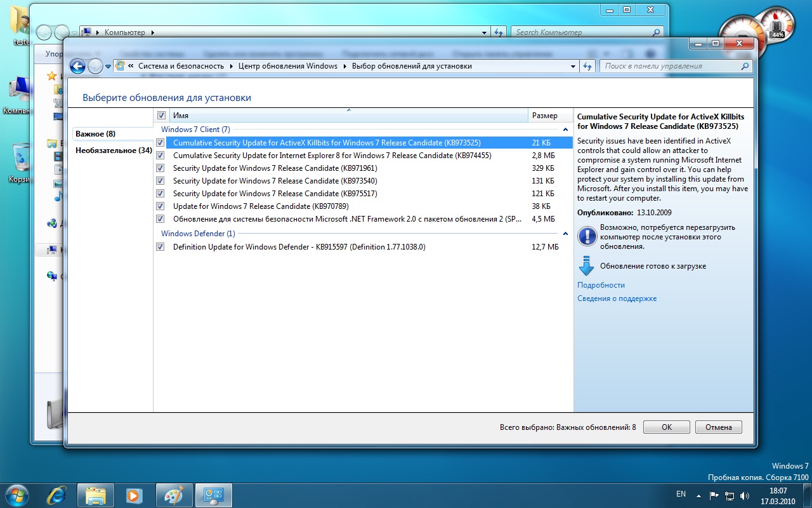Go to Система и безопасность breadcrumb
812x508 pixels.
pyautogui.click(x=181, y=66)
